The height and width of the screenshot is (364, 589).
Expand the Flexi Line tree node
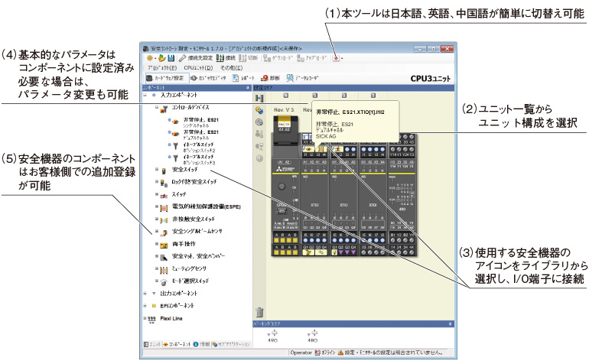click(145, 317)
